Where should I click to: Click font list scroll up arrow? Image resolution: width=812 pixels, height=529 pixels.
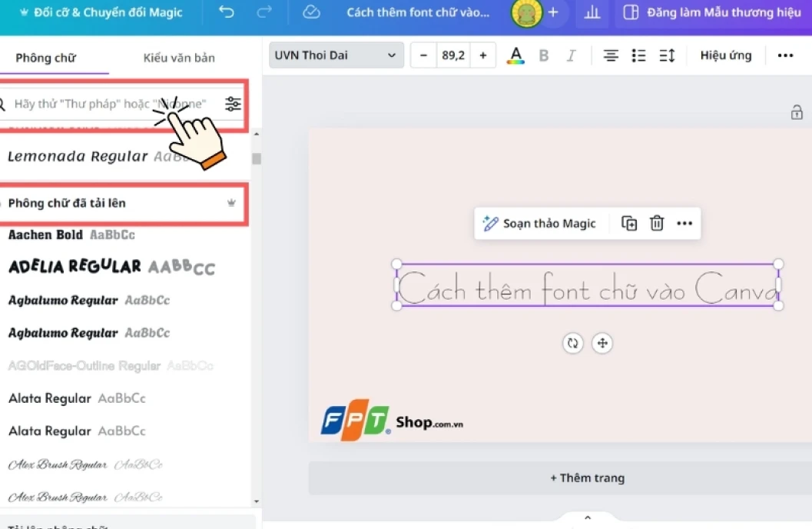257,135
